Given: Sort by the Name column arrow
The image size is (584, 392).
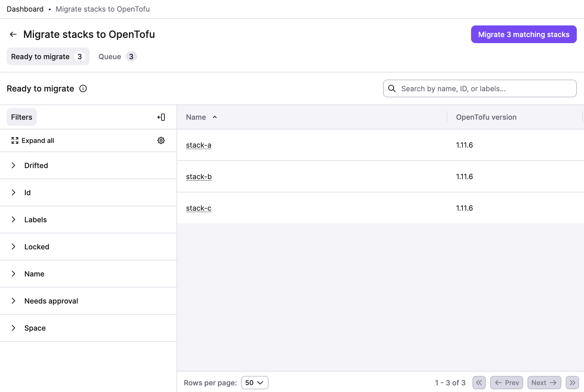Looking at the screenshot, I should point(215,117).
